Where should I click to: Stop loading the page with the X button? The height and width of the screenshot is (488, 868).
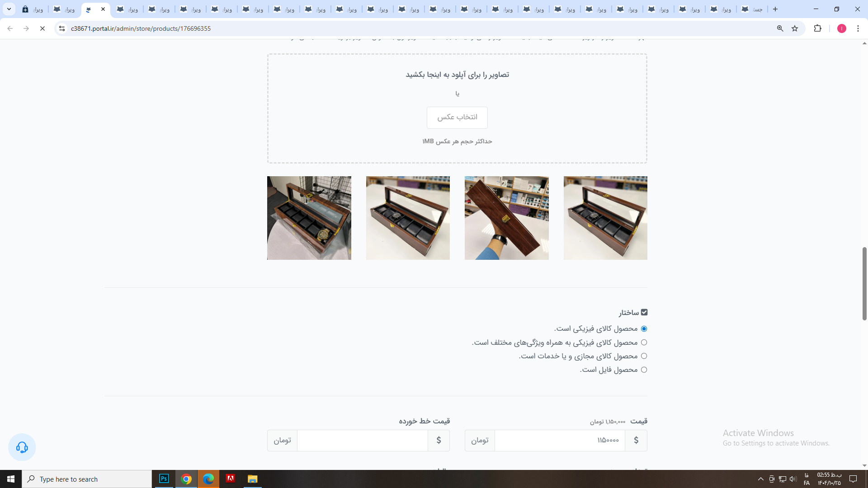click(x=42, y=28)
